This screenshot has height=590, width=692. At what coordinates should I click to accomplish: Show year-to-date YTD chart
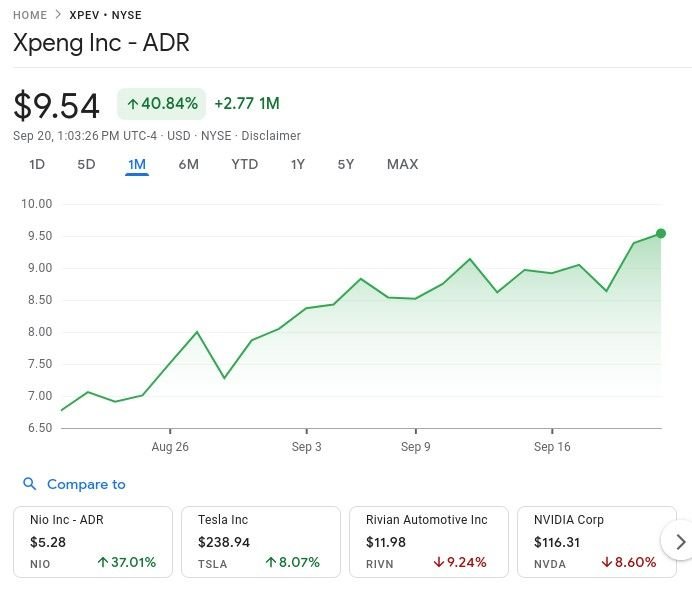[x=244, y=164]
